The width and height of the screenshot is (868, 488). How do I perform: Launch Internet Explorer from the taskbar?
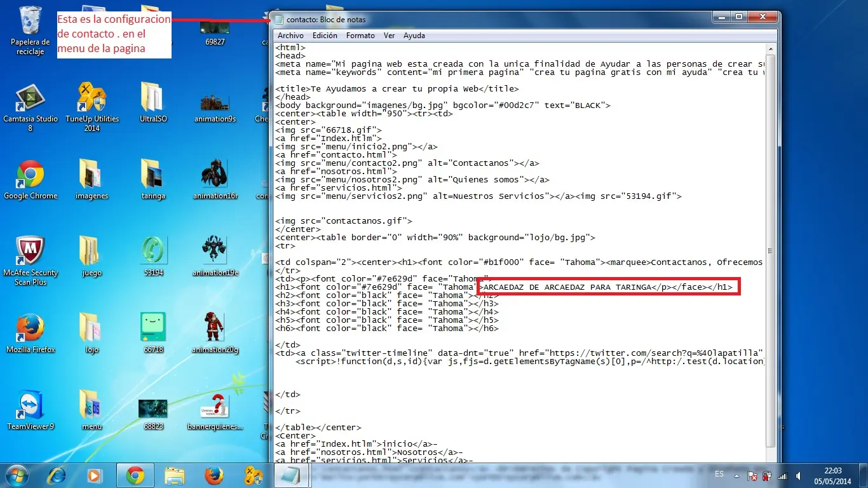pyautogui.click(x=57, y=475)
